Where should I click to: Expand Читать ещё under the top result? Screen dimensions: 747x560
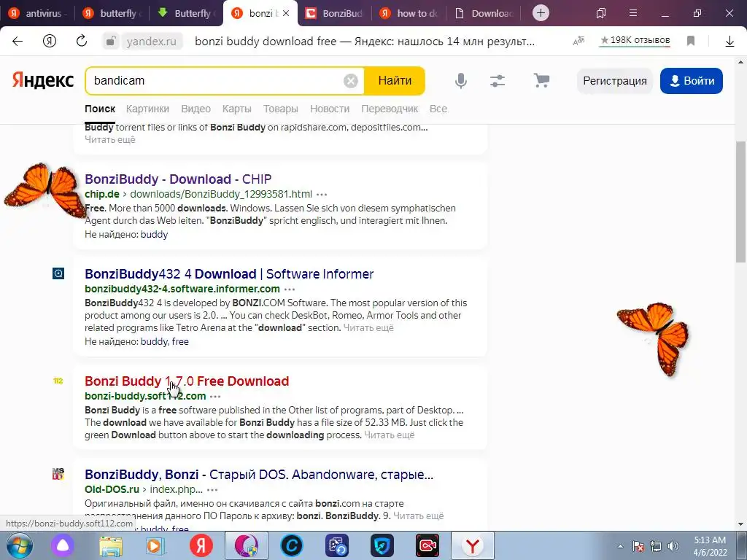pyautogui.click(x=110, y=139)
